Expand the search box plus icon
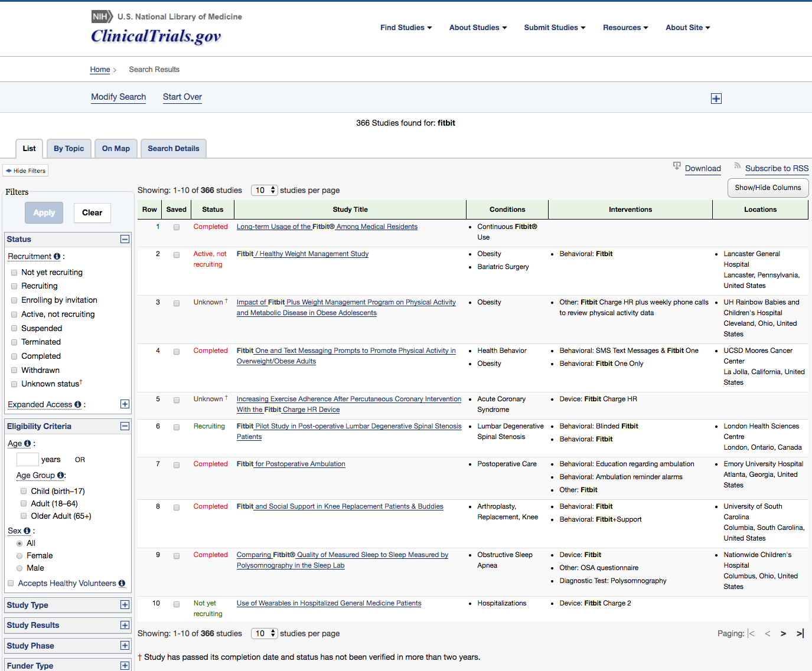 coord(716,99)
